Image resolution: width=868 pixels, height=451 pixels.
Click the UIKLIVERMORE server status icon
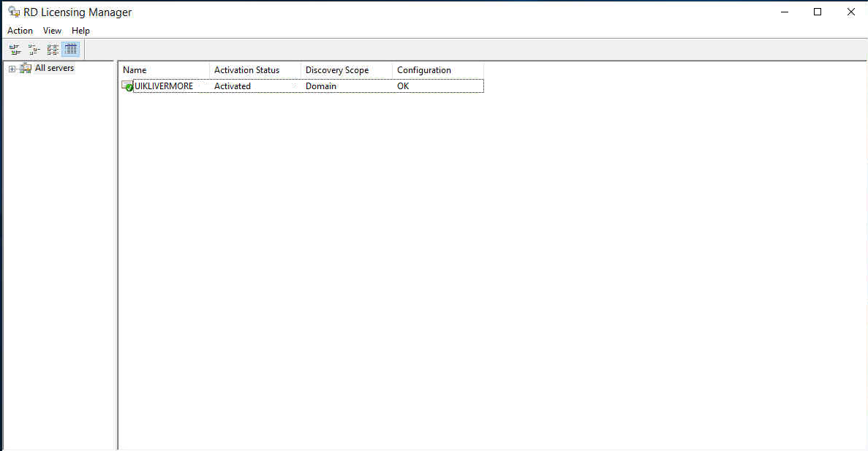[x=127, y=86]
